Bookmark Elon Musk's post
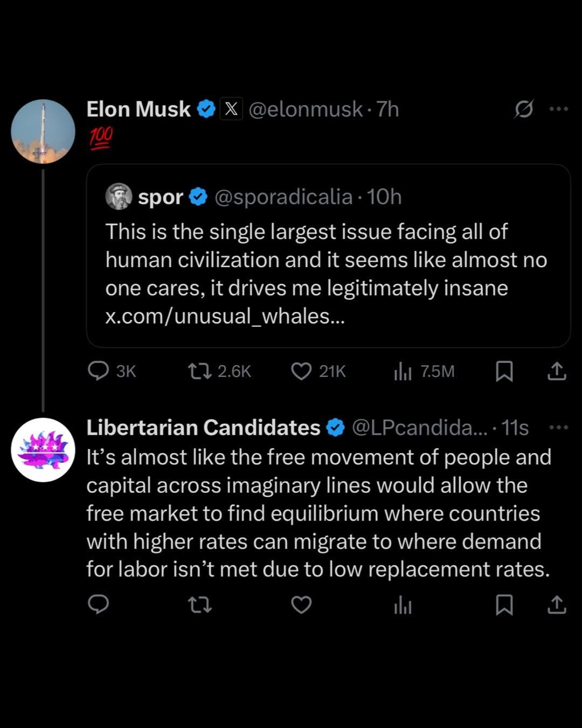Viewport: 582px width, 728px height. pyautogui.click(x=504, y=371)
